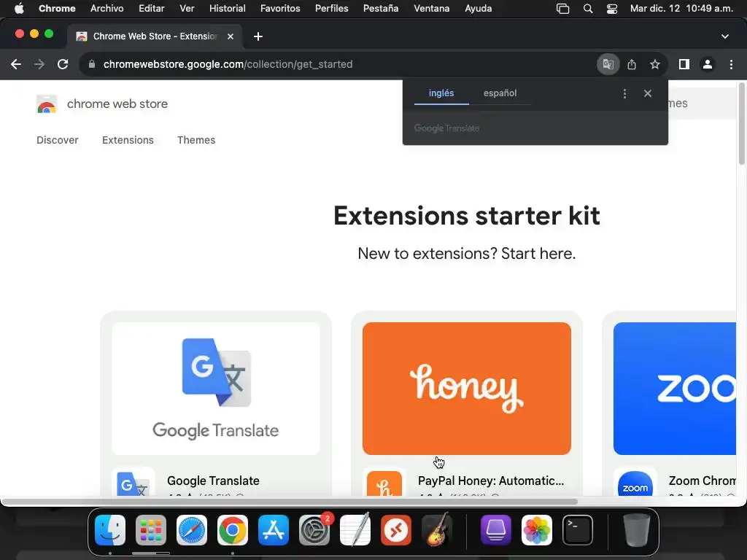Open Photos from the Dock
This screenshot has width=747, height=560.
click(x=536, y=530)
